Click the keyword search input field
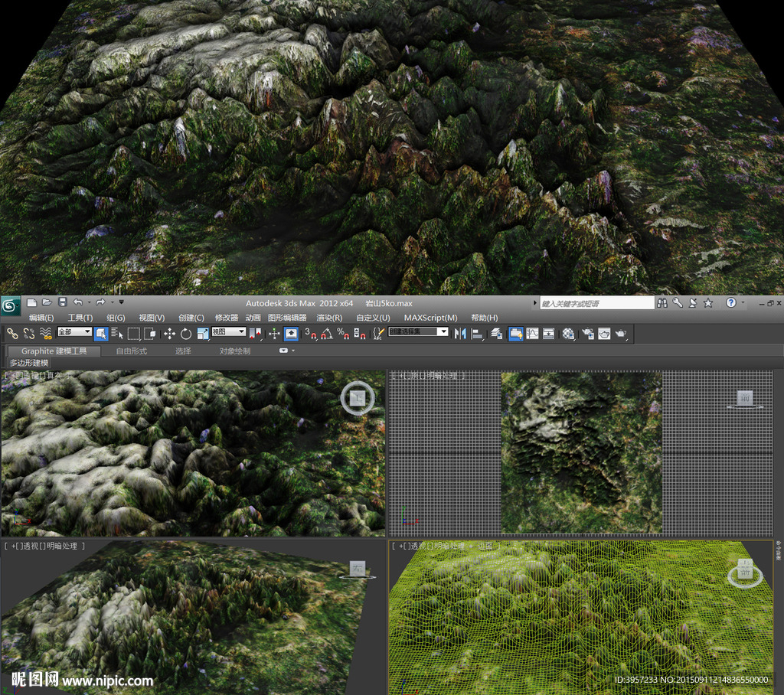Screen dimensions: 784x695 597,304
